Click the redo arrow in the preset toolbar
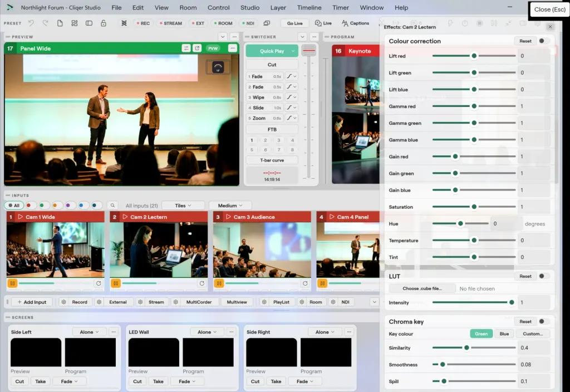 (45, 23)
